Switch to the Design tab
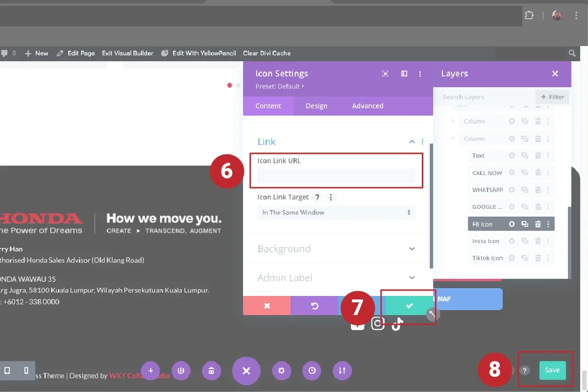The height and width of the screenshot is (392, 588). 317,106
